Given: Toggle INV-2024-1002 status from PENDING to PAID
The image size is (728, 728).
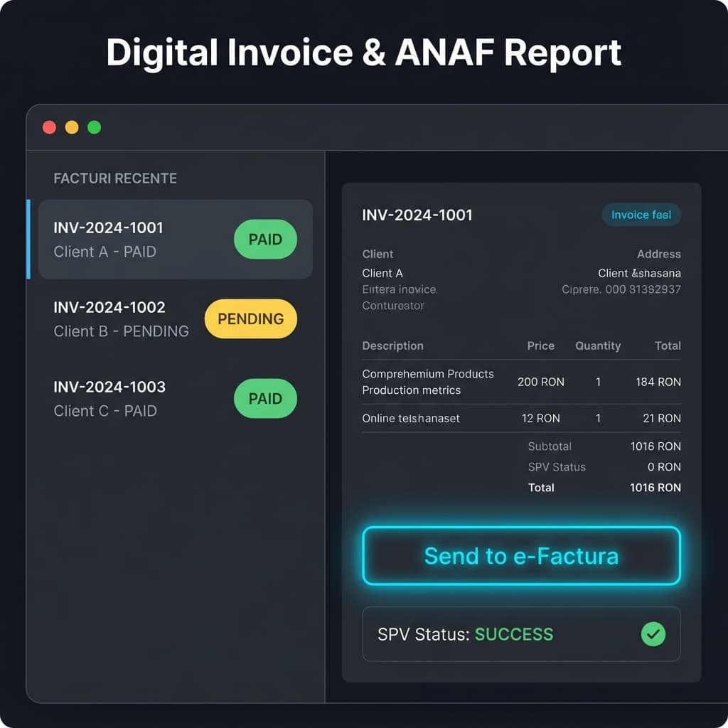Looking at the screenshot, I should point(250,318).
